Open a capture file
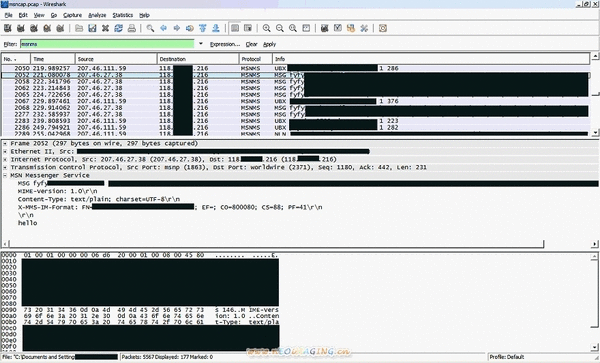The image size is (600, 363). [x=79, y=28]
